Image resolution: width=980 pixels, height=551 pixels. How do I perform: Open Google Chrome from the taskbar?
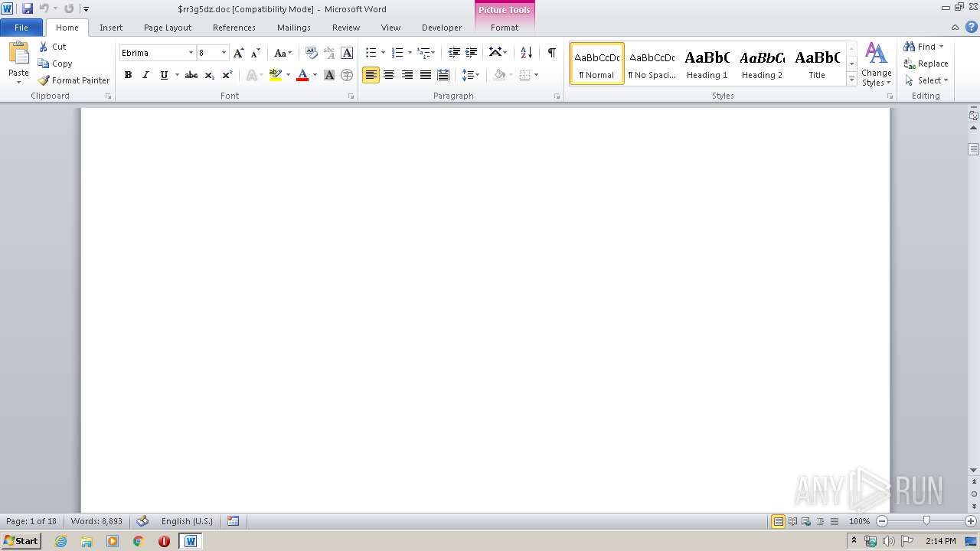[139, 541]
